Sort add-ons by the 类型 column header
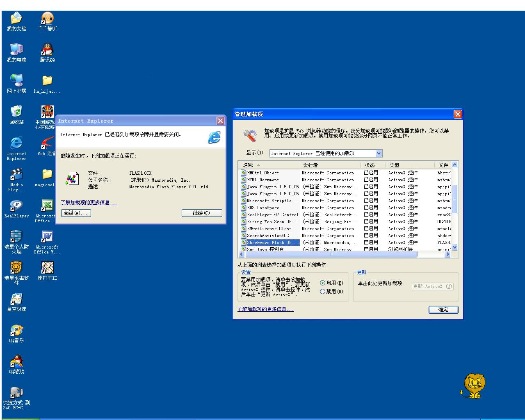 (410, 165)
